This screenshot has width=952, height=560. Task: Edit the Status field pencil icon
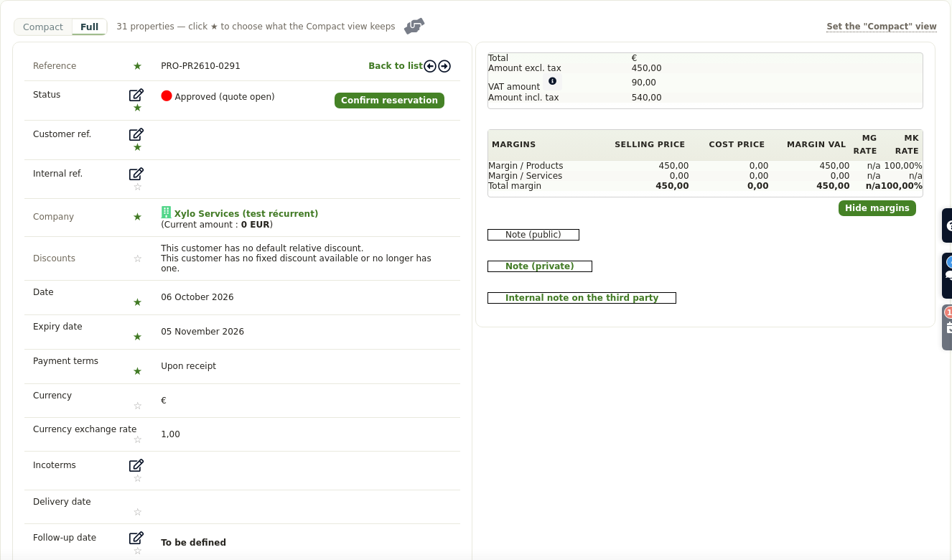tap(136, 95)
